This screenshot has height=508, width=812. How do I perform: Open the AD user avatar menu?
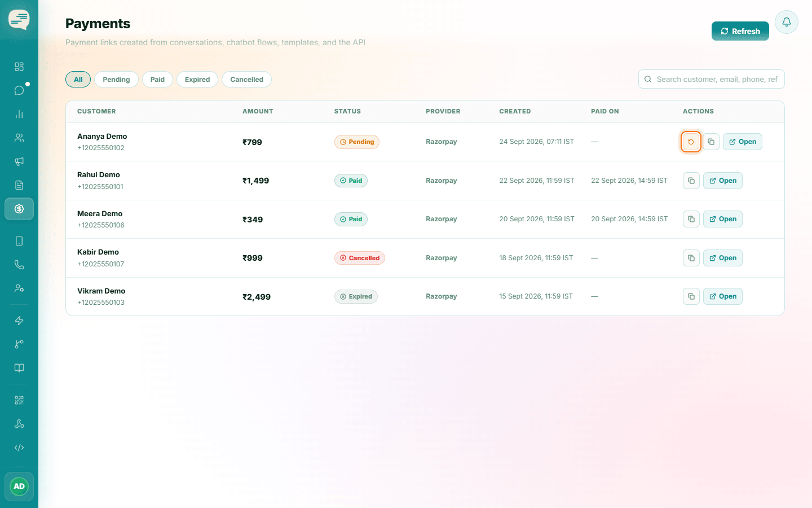19,487
